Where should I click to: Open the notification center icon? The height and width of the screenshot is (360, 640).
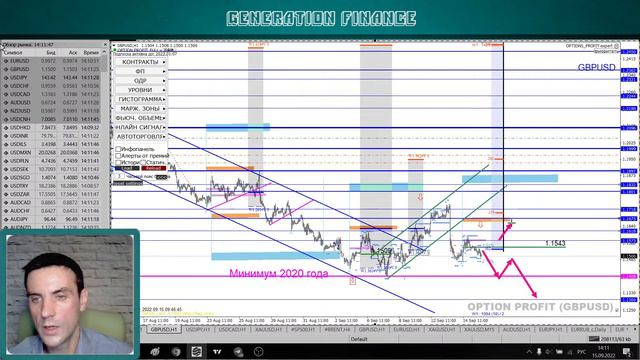(627, 351)
